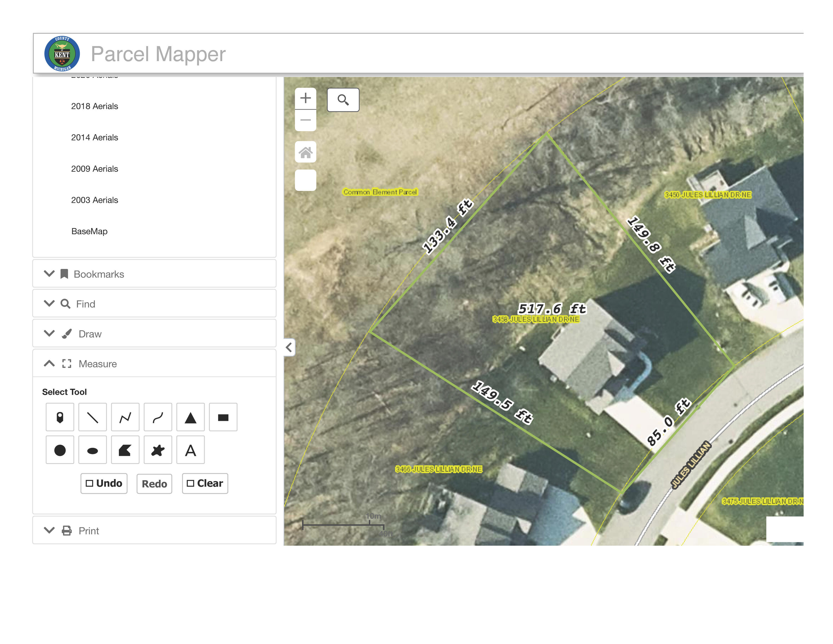Viewport: 833px width, 644px height.
Task: Click the 3466 Jules Lillian Dr NE label
Action: click(439, 469)
